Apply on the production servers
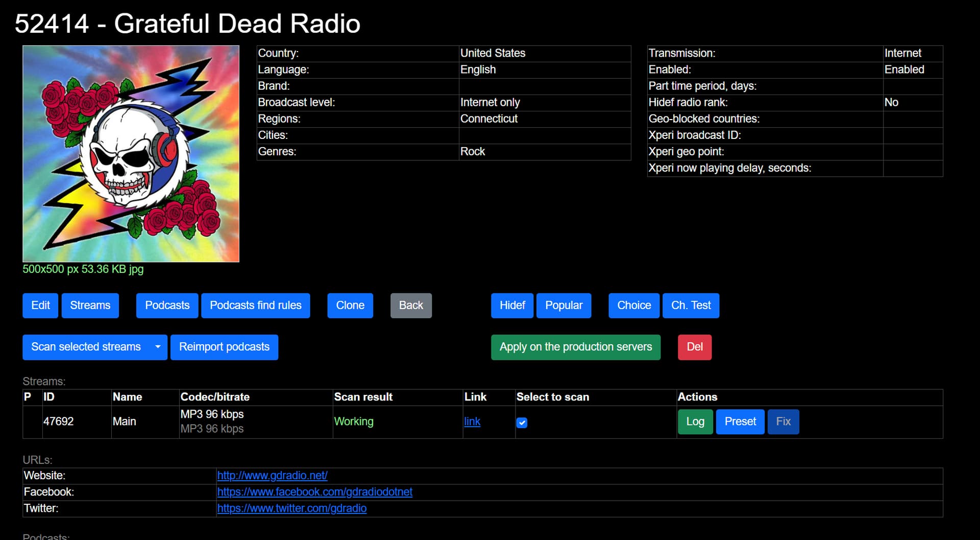Screen dimensions: 980x540 [x=575, y=347]
